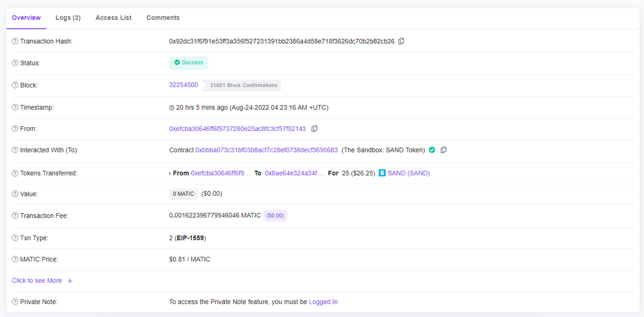This screenshot has height=317, width=644.
Task: Open help icon beside Timestamp
Action: click(15, 107)
